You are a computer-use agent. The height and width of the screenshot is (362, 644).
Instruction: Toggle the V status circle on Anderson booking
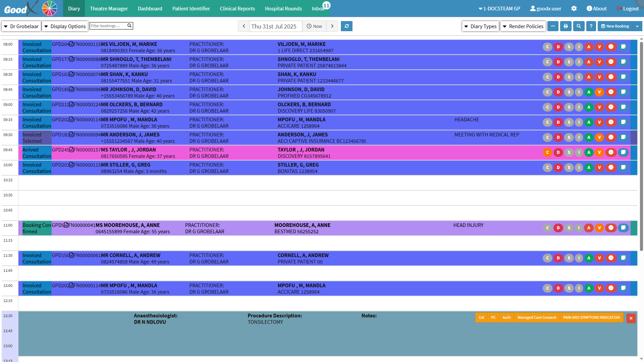599,137
